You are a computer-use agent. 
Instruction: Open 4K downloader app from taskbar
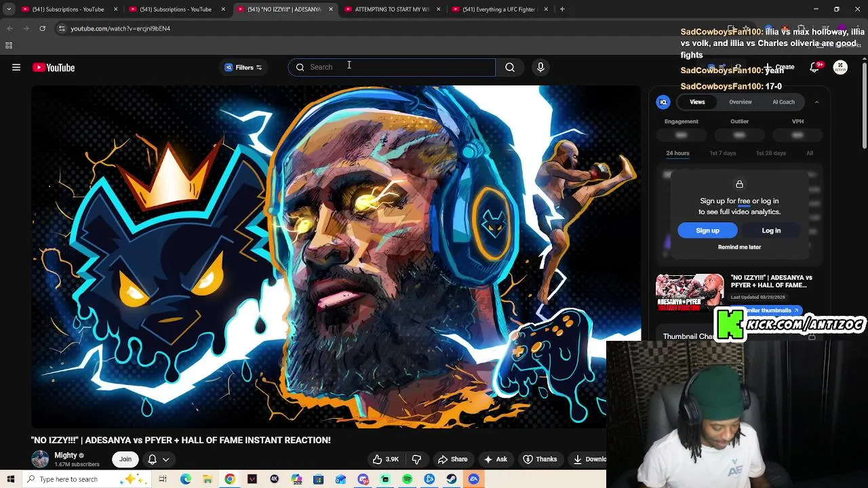(x=275, y=479)
